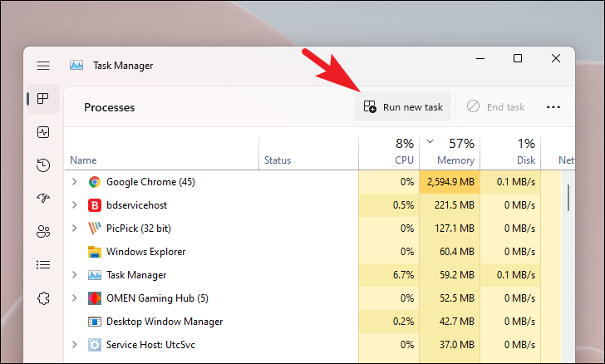Select the Service Host: UtcSvc name

point(150,345)
